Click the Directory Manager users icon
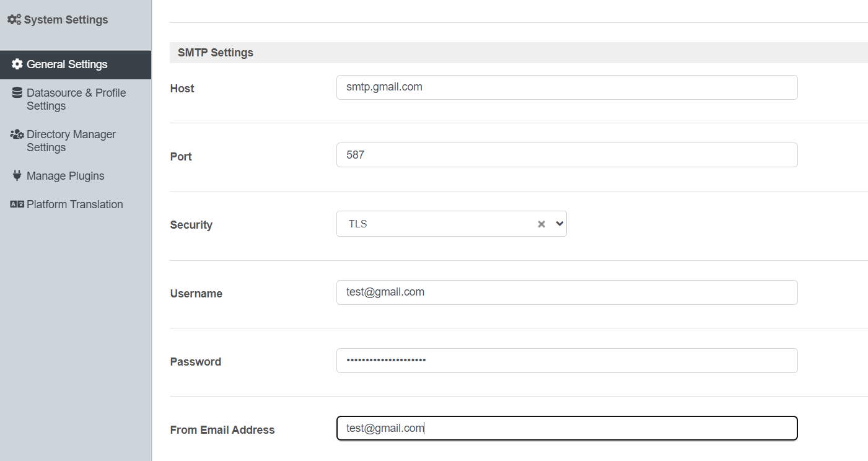Image resolution: width=868 pixels, height=461 pixels. click(x=17, y=134)
